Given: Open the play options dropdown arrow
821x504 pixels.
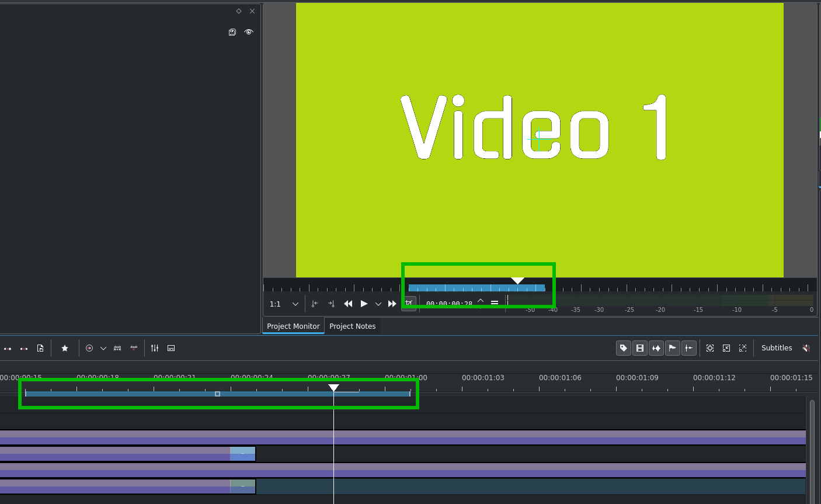Looking at the screenshot, I should click(378, 304).
